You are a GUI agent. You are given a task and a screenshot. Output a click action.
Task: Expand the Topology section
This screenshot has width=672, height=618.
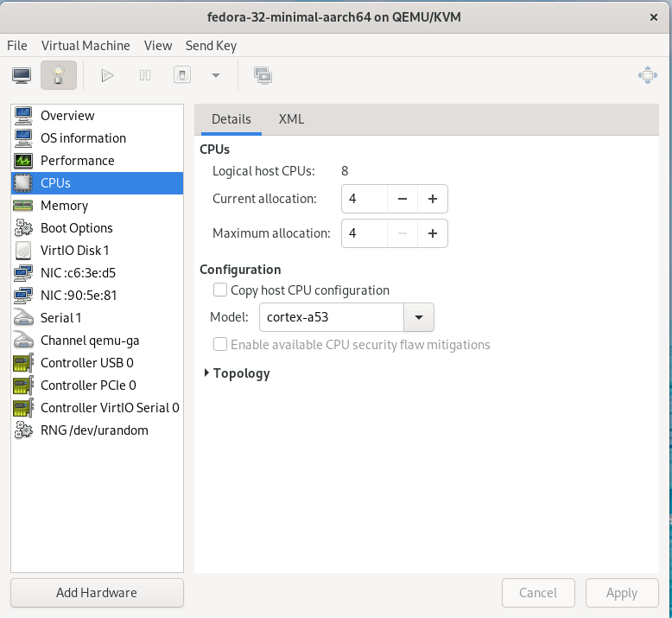click(x=237, y=373)
